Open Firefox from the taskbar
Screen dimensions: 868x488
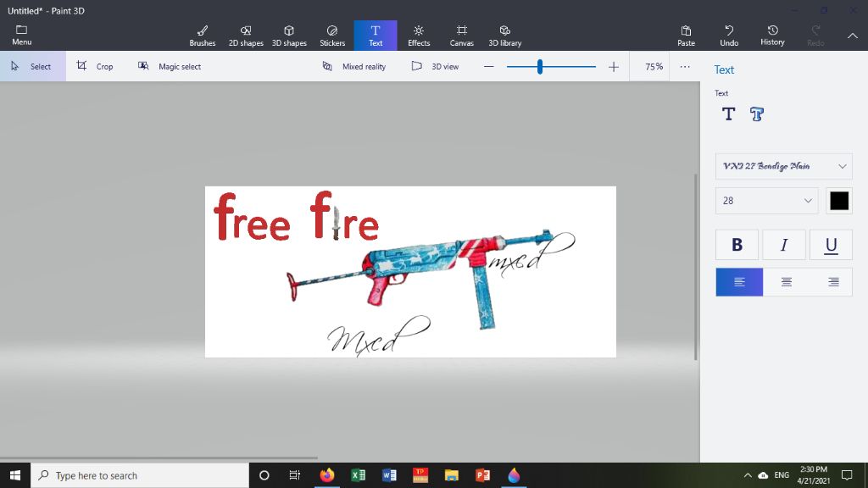(x=327, y=475)
